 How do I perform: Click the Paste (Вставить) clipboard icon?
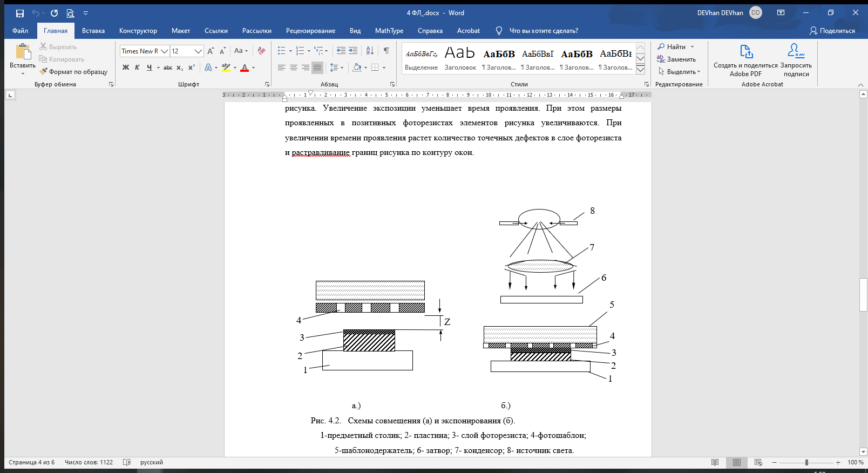23,52
